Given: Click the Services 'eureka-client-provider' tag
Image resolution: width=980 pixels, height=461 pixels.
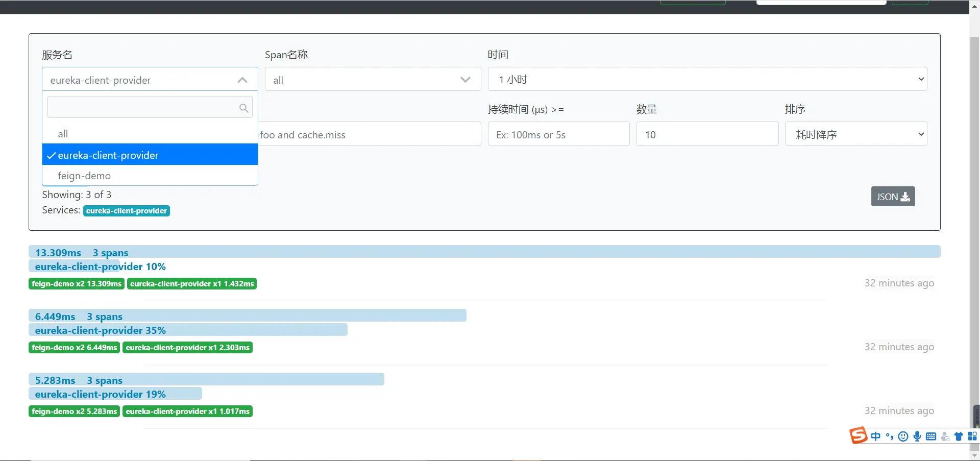Looking at the screenshot, I should [x=127, y=210].
